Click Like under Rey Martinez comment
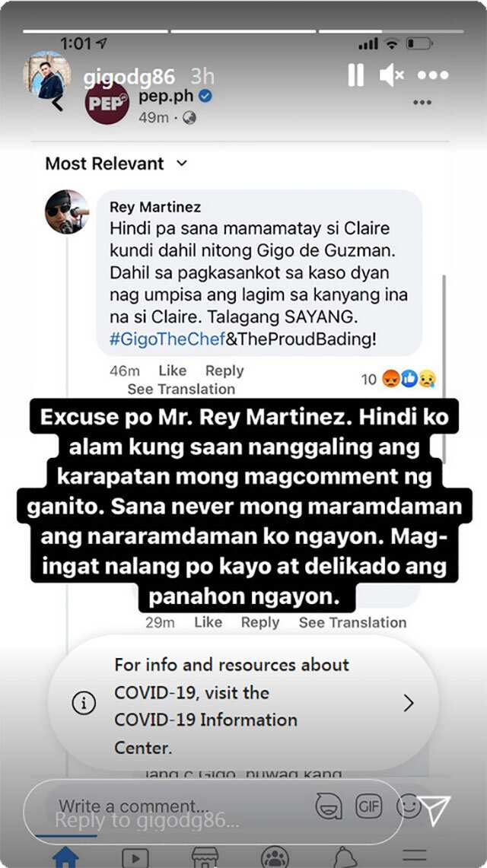Image resolution: width=487 pixels, height=868 pixels. point(172,371)
